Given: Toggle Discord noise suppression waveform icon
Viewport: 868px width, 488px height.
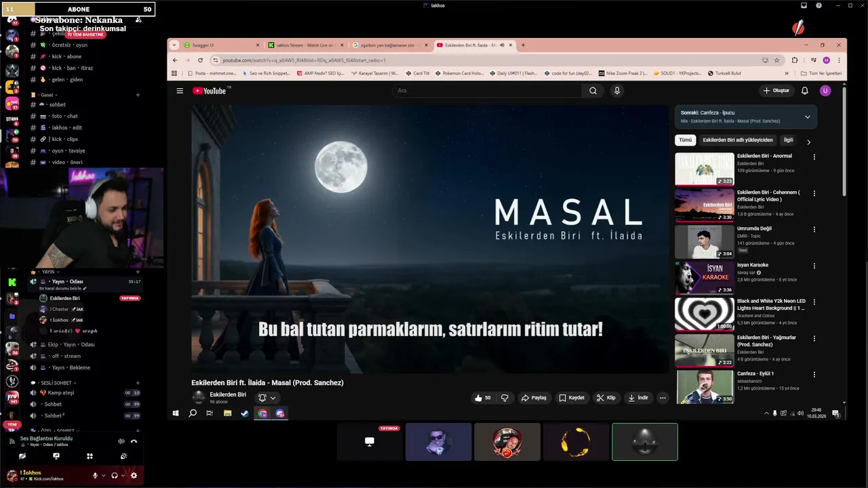Looking at the screenshot, I should tap(121, 441).
